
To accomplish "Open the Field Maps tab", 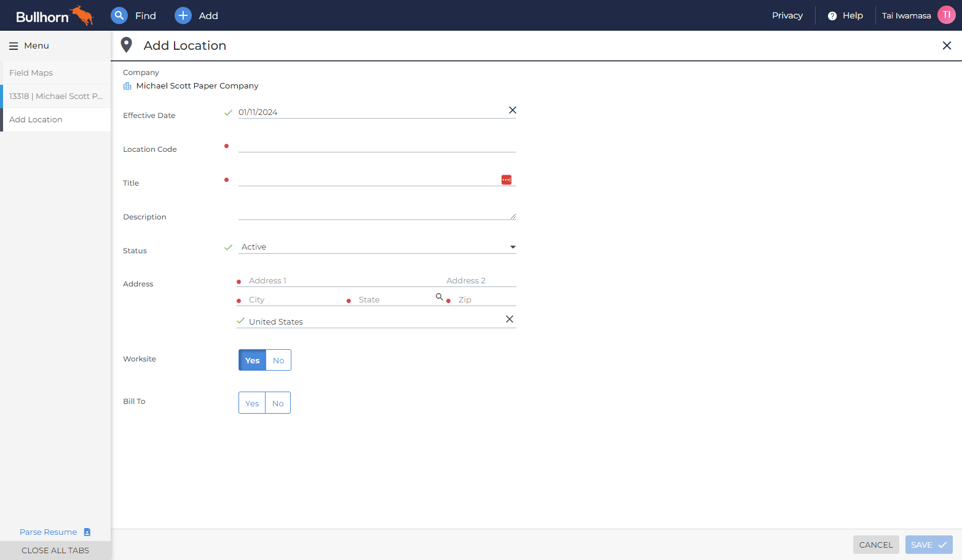I will pos(55,73).
